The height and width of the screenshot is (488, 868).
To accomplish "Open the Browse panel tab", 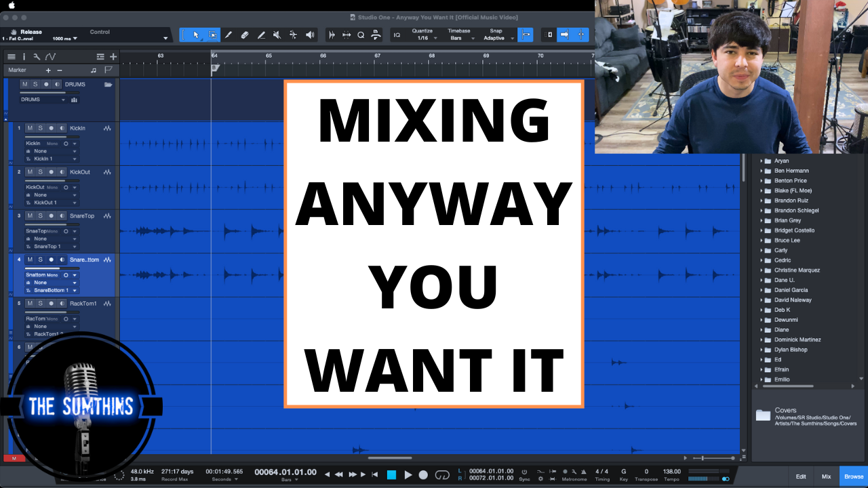I will [853, 476].
